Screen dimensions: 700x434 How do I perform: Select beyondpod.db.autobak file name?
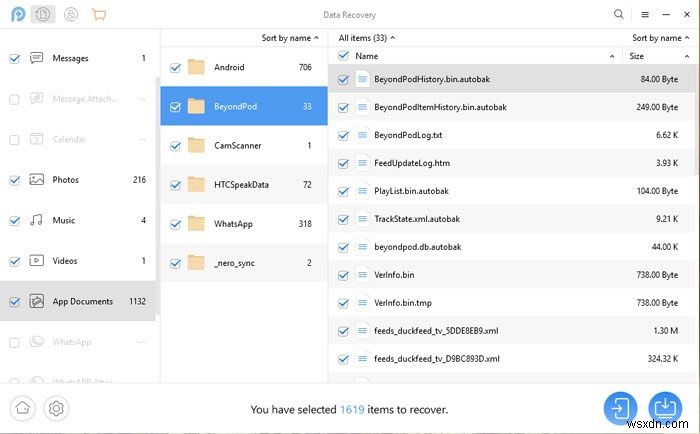417,247
